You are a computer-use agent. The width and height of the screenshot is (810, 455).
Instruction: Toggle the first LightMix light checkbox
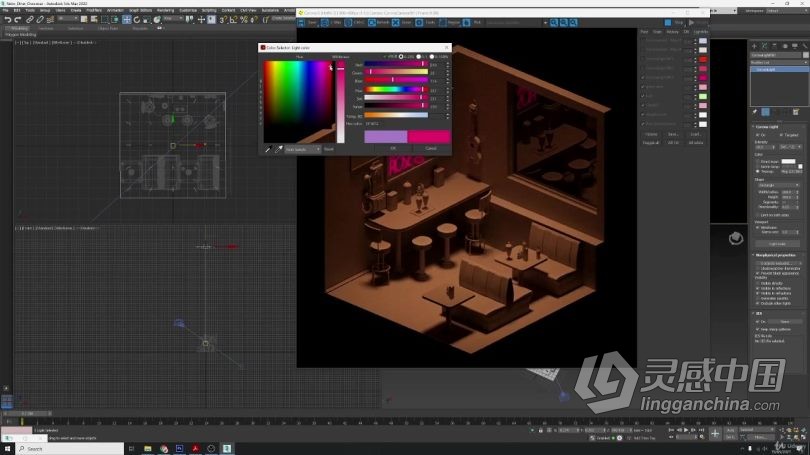click(x=643, y=40)
